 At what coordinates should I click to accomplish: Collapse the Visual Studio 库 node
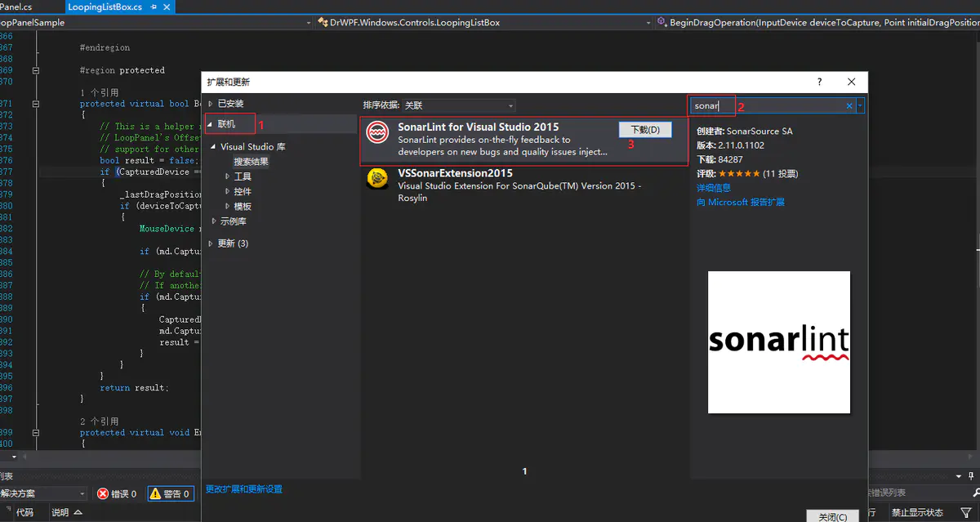point(214,147)
